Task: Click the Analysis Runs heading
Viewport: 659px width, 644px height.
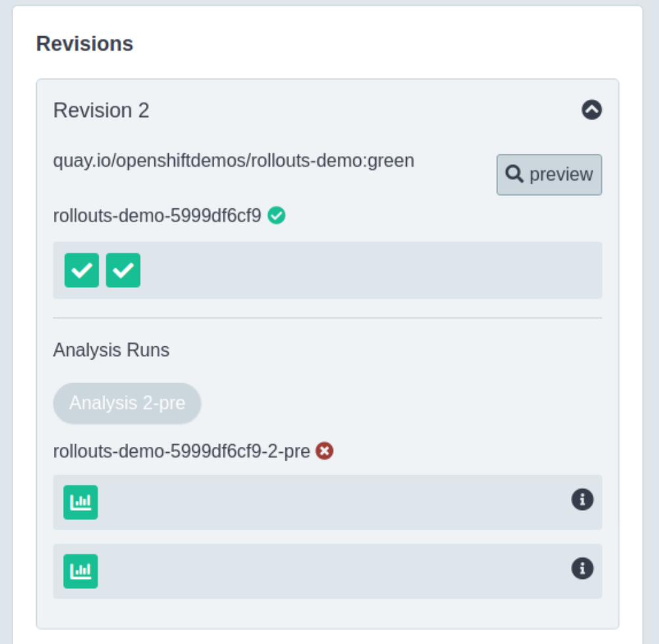Action: [111, 350]
